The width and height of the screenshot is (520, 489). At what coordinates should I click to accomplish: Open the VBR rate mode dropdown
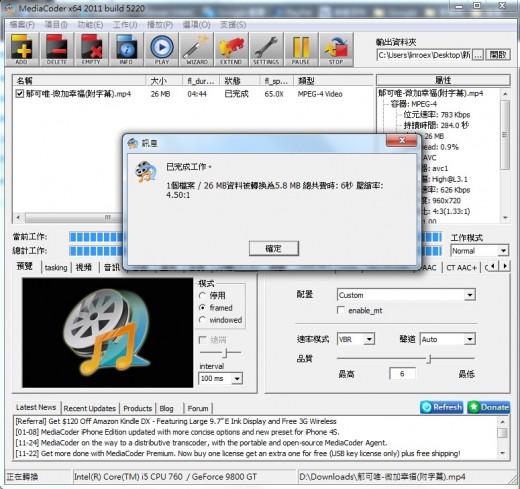click(356, 339)
